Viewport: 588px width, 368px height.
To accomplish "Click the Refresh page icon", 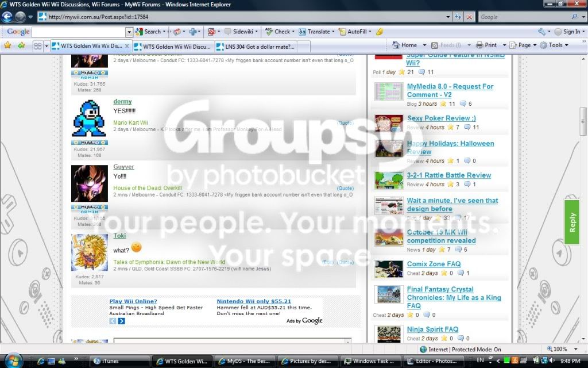I will pyautogui.click(x=458, y=17).
